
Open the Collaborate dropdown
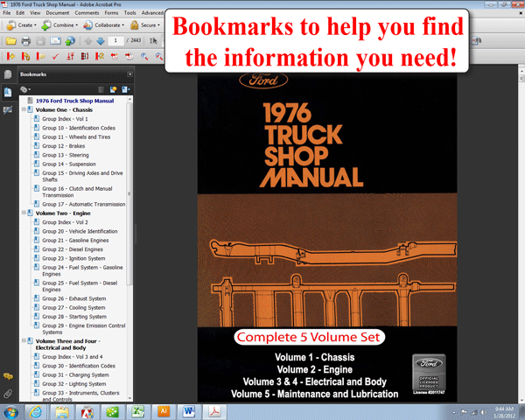point(104,25)
